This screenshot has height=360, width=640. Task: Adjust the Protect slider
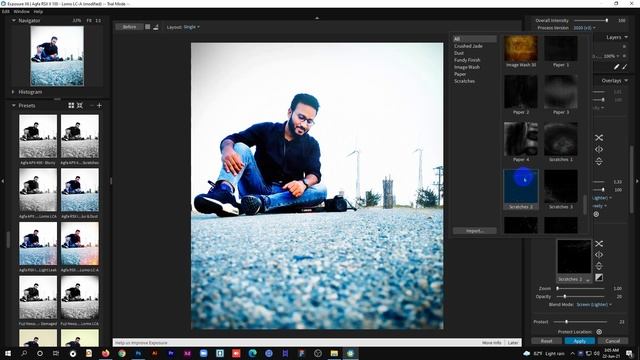coord(580,322)
